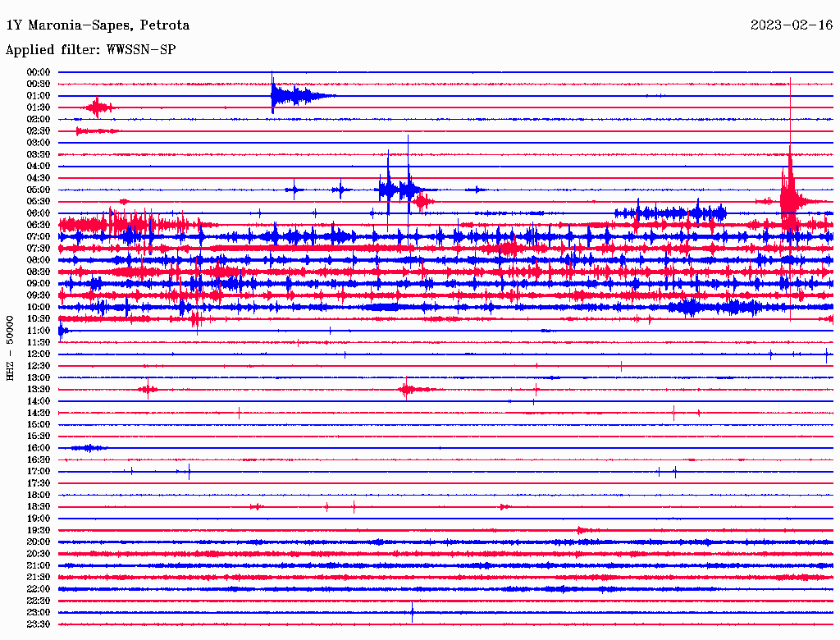Image resolution: width=840 pixels, height=640 pixels.
Task: Click the 04:30 time label
Action: point(39,178)
